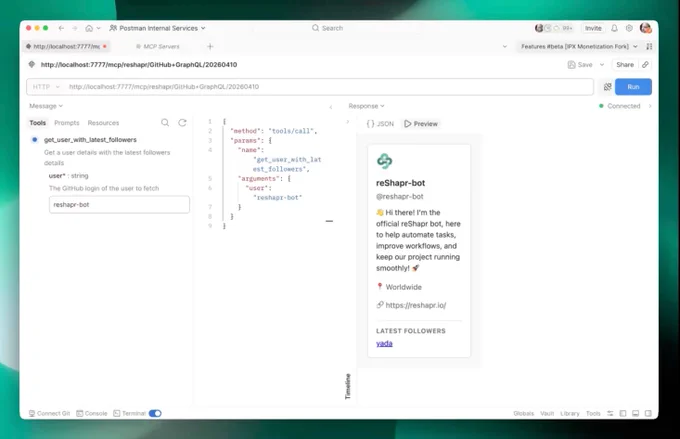Open the yada follower link

point(384,344)
